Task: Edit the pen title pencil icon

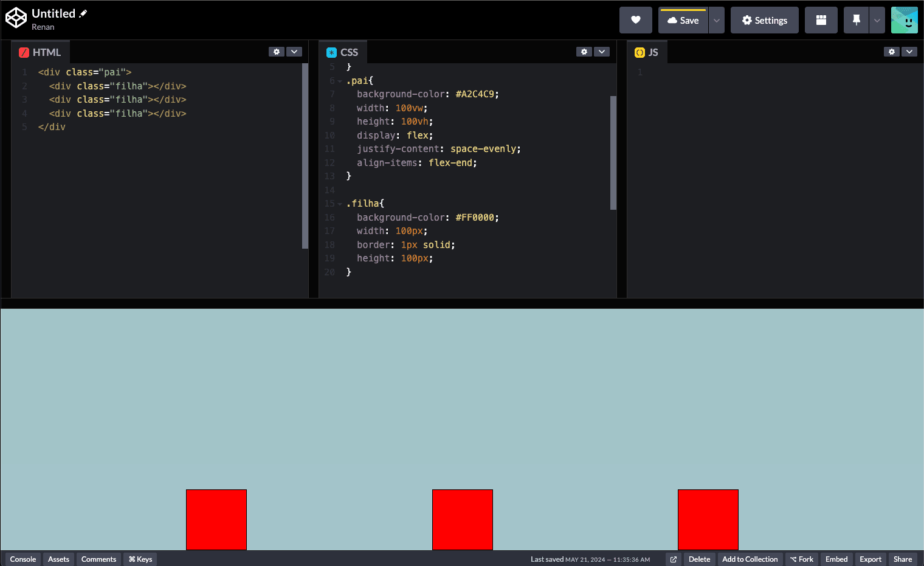Action: 83,13
